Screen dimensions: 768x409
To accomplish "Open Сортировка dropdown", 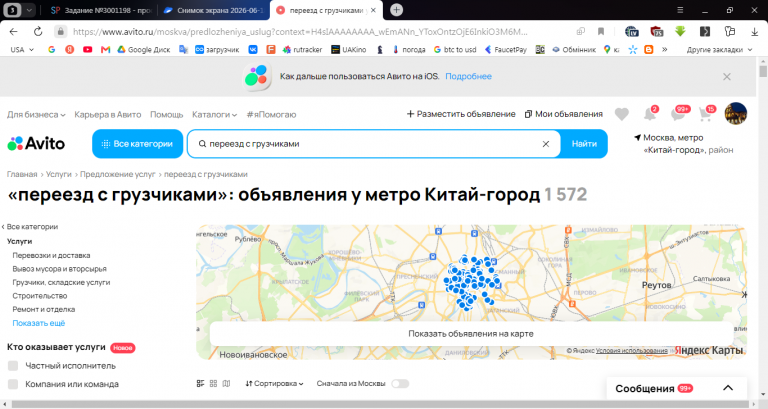I will (x=274, y=384).
